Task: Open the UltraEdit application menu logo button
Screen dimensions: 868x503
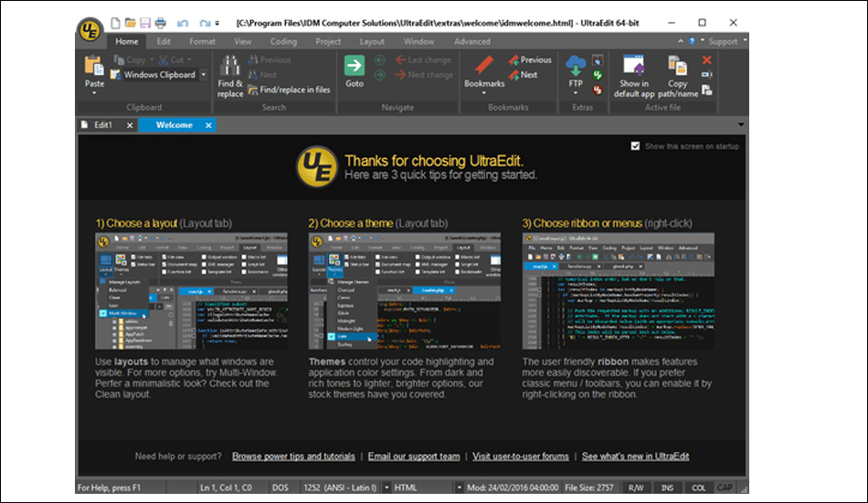Action: pos(90,29)
